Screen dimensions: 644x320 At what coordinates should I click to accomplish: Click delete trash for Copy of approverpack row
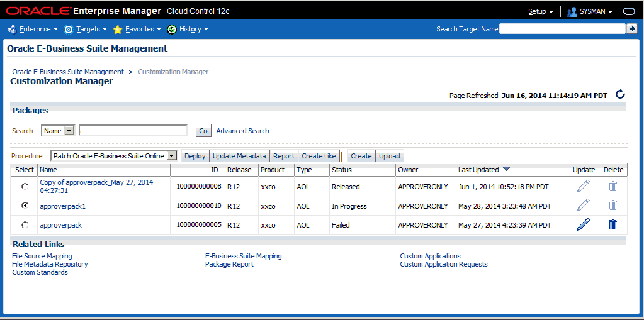pos(613,186)
